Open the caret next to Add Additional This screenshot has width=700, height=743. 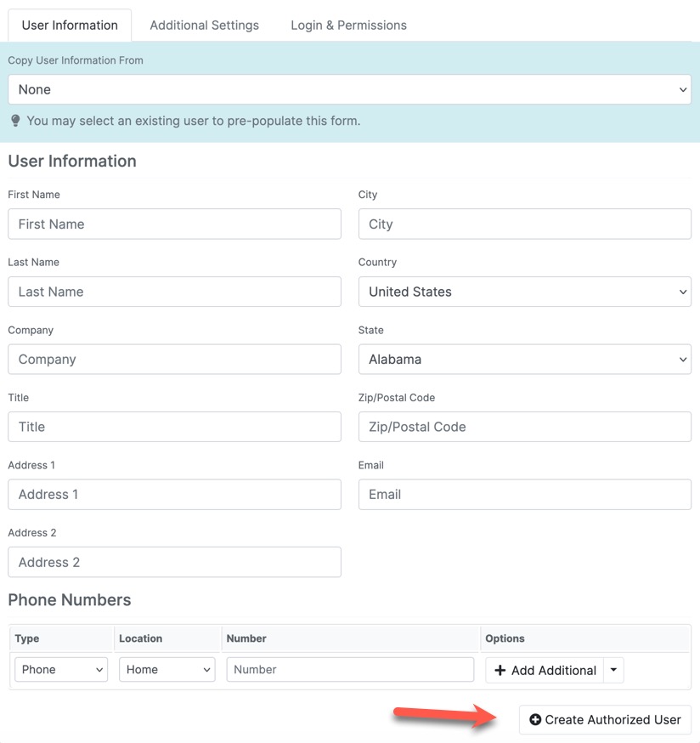coord(613,669)
